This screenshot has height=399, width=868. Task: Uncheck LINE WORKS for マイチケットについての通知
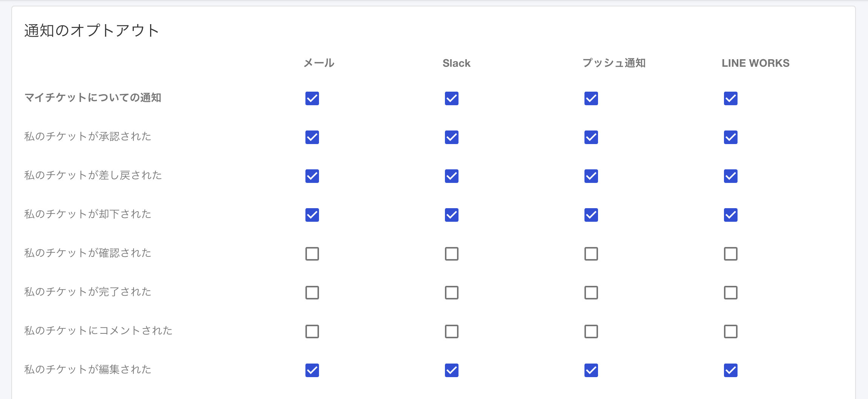coord(731,98)
